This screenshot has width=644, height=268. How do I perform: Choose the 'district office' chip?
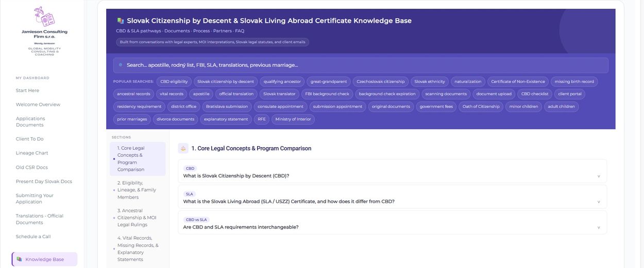[184, 106]
